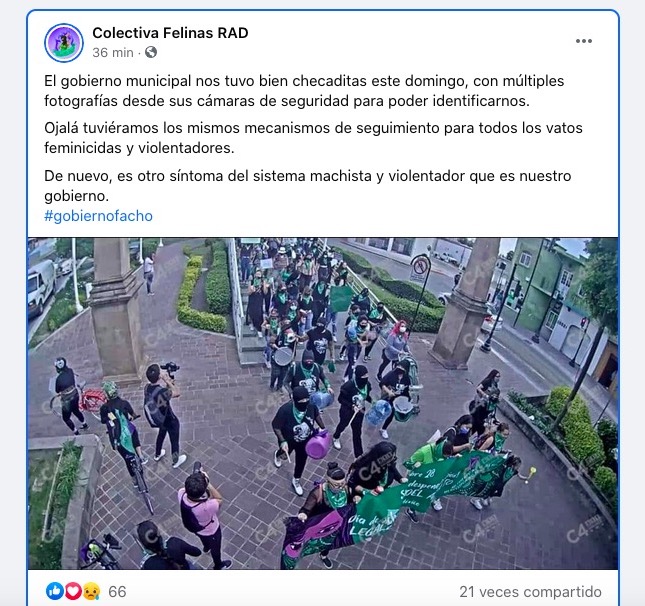Follow the #gobiernofacho hashtag
The height and width of the screenshot is (606, 645).
click(98, 216)
